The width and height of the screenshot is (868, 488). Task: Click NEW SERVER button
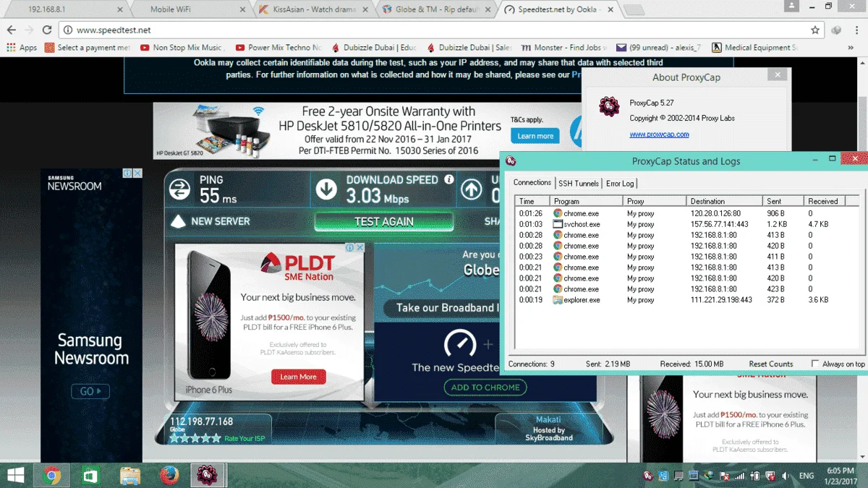[x=211, y=221]
